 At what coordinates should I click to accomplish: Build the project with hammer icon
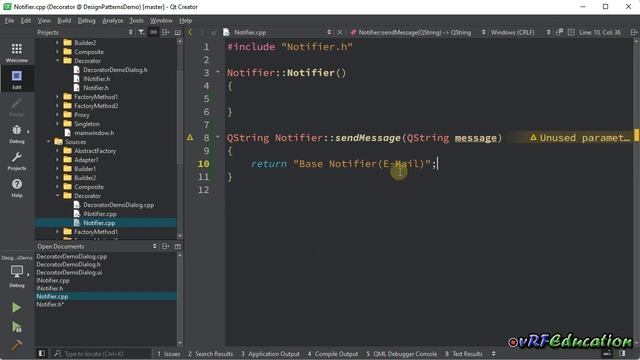[16, 345]
